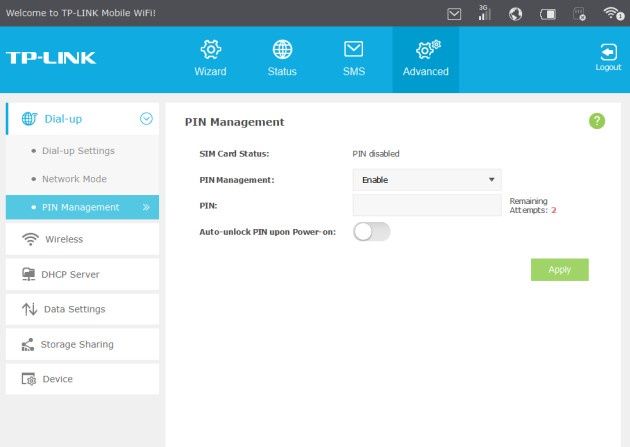
Task: Open Dial-up Settings
Action: tap(78, 151)
